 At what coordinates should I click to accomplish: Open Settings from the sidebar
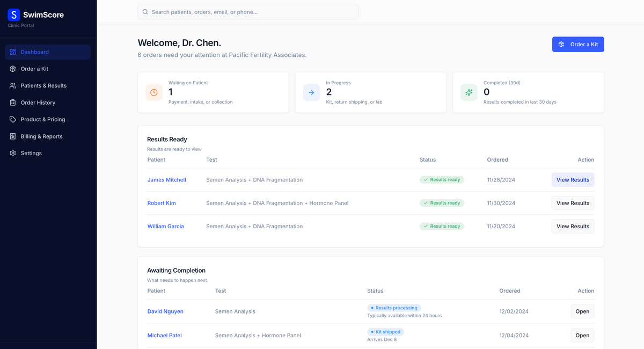click(x=48, y=153)
